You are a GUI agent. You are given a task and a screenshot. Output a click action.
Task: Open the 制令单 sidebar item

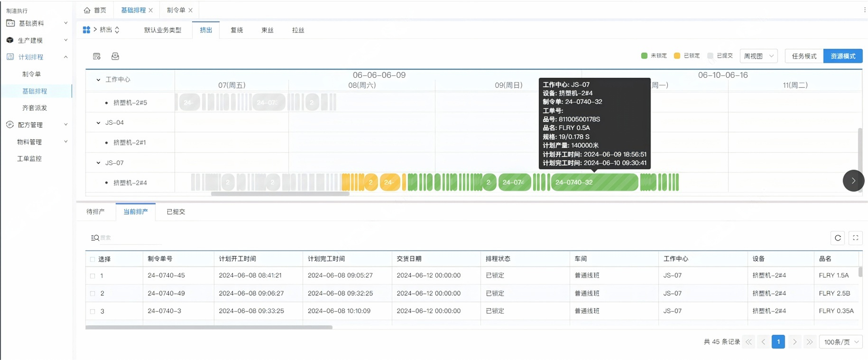coord(32,74)
